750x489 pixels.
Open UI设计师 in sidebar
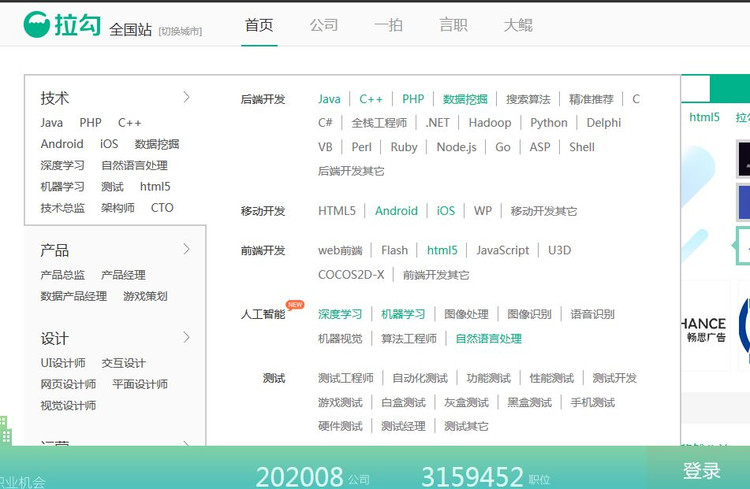[63, 363]
